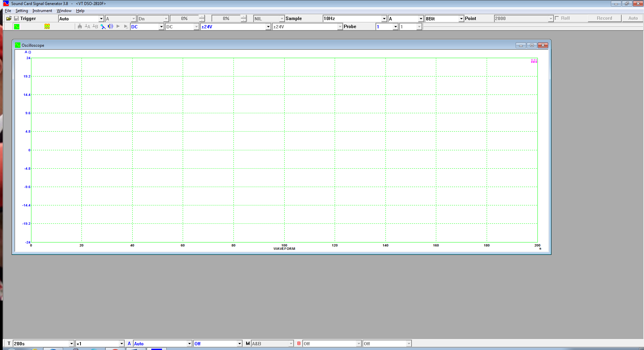Image resolution: width=644 pixels, height=350 pixels.
Task: Decrease the first 0% value with the down arrow
Action: pos(202,20)
